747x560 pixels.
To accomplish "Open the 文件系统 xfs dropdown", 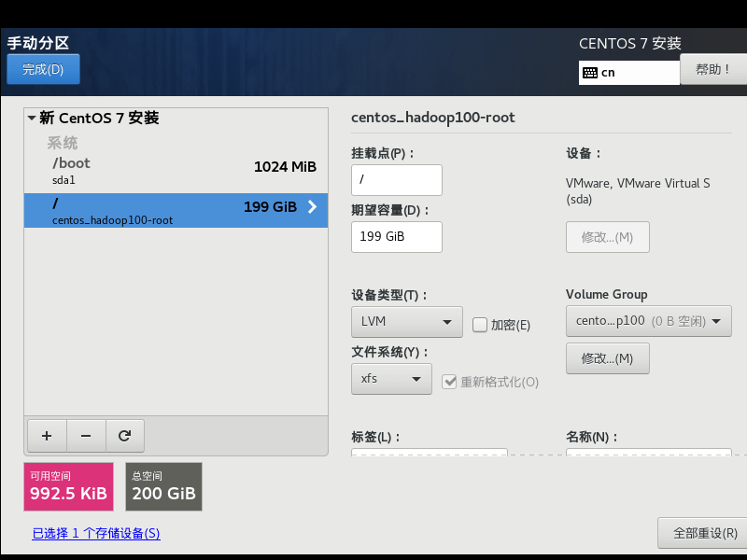I will pos(391,379).
